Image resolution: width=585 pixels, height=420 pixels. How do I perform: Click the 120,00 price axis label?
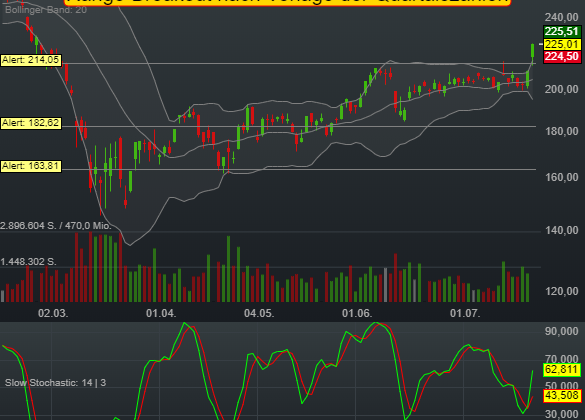561,291
